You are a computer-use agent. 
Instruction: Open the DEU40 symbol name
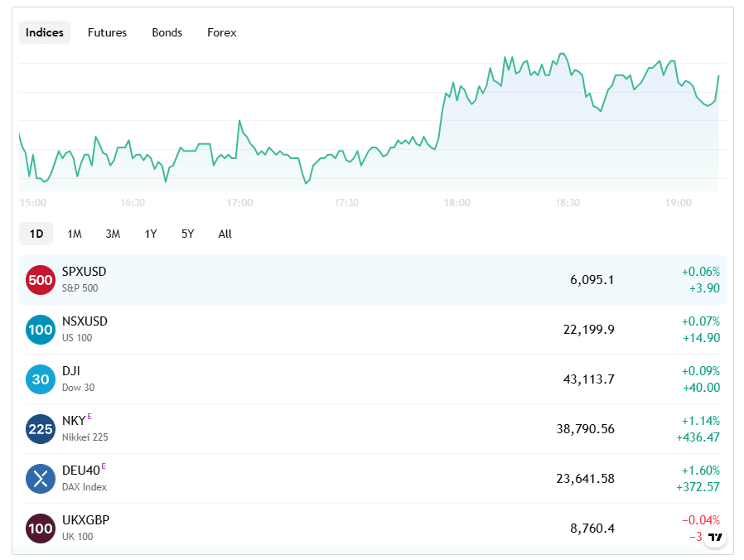tap(81, 471)
